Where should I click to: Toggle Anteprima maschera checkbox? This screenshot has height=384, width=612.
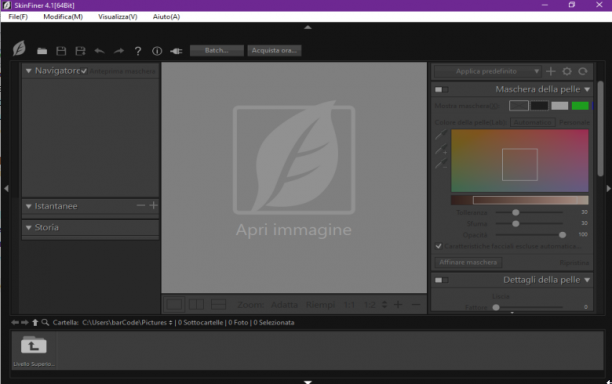(x=84, y=71)
